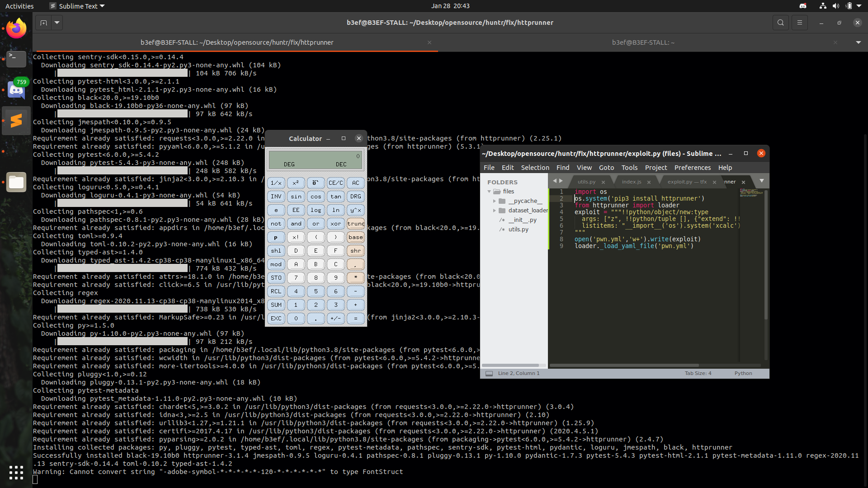Toggle INV mode on calculator
The width and height of the screenshot is (868, 488).
pyautogui.click(x=276, y=197)
